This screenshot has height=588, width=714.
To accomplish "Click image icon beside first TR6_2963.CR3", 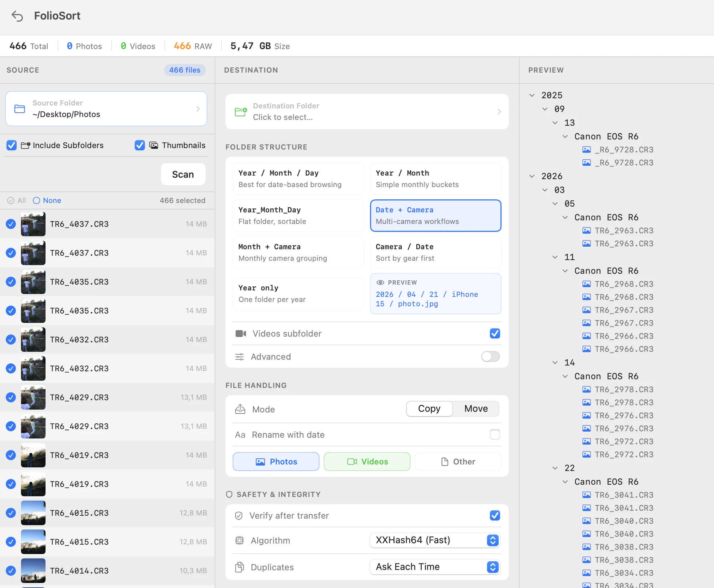I will point(586,230).
